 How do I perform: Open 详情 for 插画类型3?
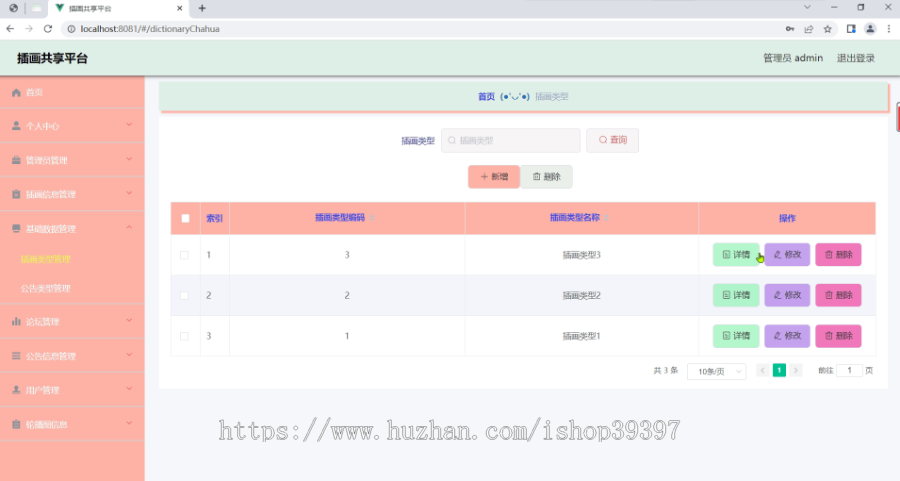(x=736, y=255)
